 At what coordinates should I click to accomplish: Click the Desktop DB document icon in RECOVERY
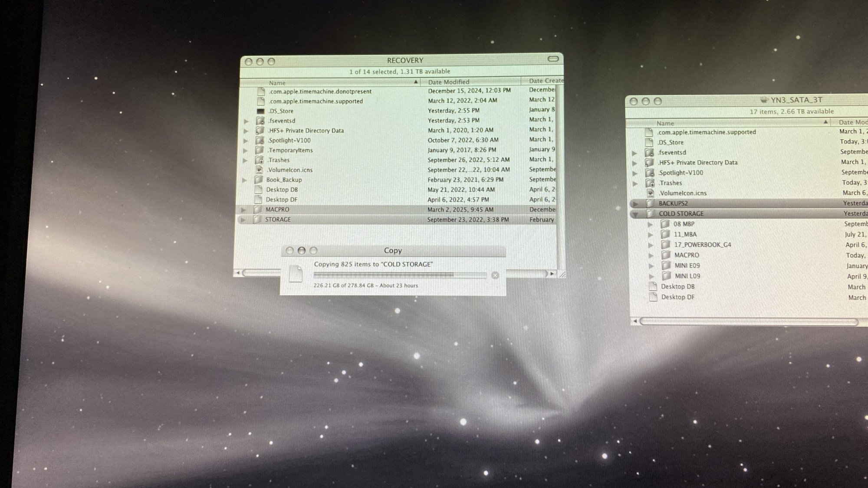(259, 190)
